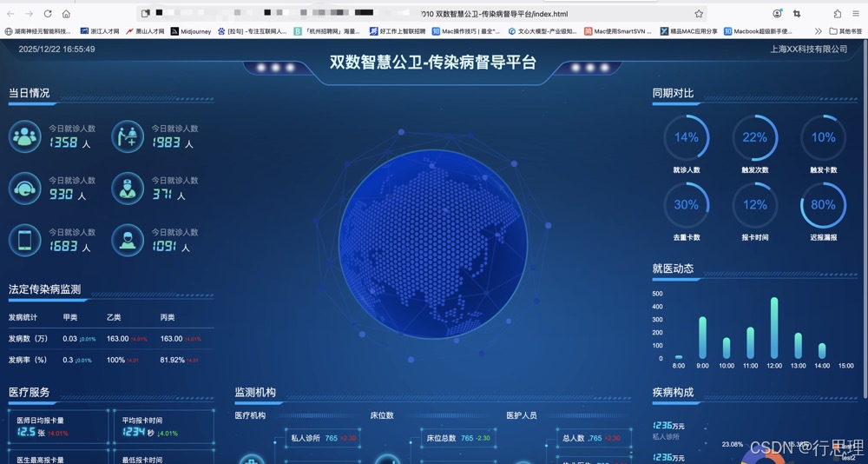Click the 疾病构成 section title
Viewport: 868px width, 464px height.
click(674, 393)
